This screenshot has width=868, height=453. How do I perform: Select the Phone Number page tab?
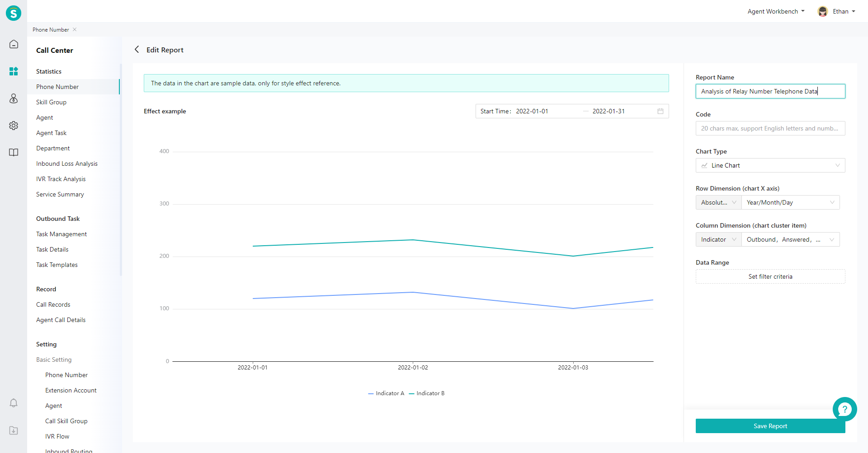click(x=51, y=30)
